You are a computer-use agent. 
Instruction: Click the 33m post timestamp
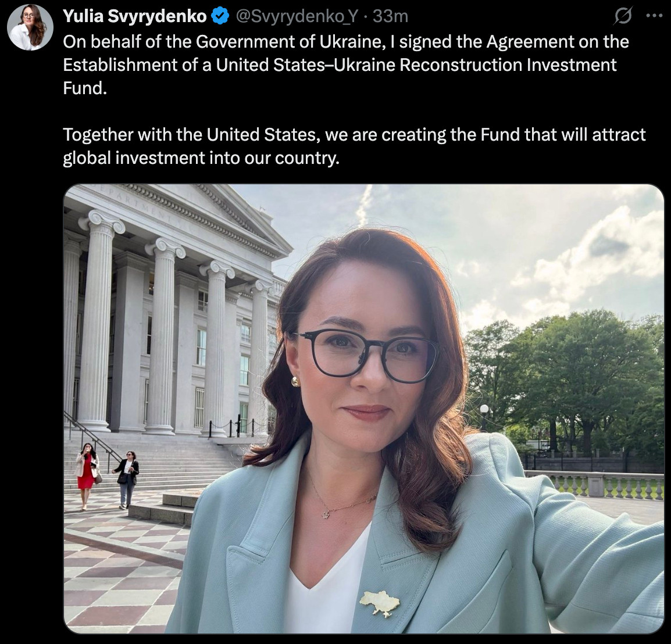click(x=390, y=16)
